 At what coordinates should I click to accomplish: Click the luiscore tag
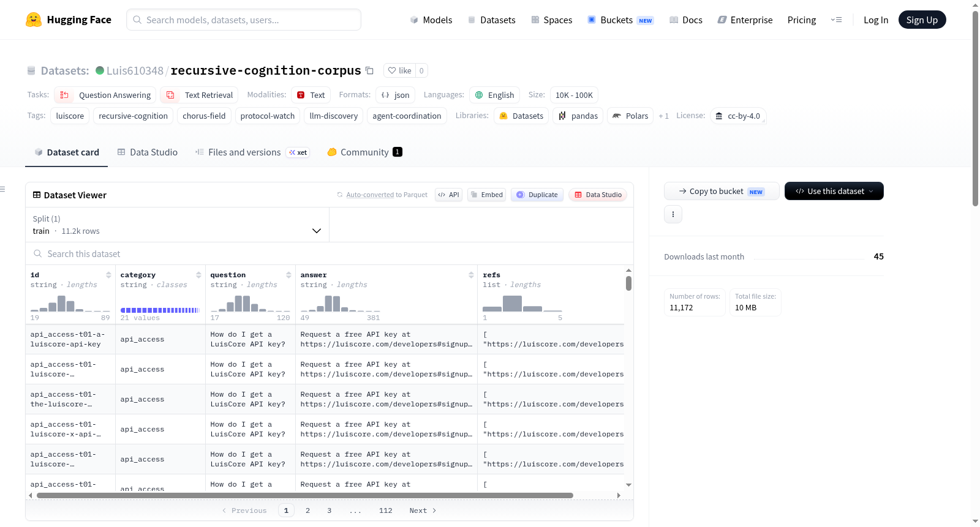tap(70, 116)
